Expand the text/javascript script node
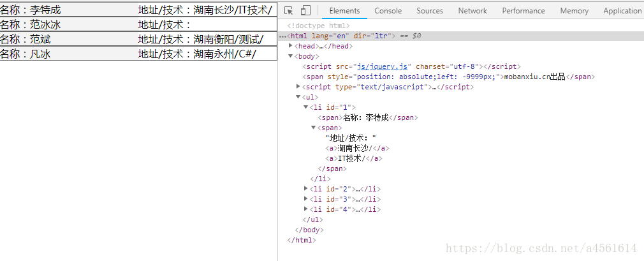 298,87
